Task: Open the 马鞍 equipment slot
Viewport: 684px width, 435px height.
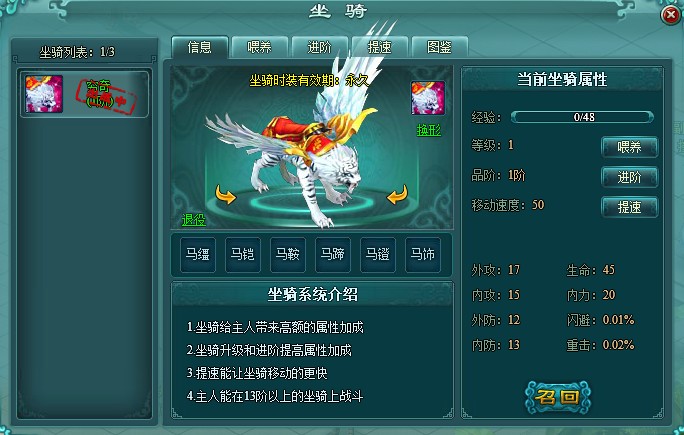Action: (x=288, y=255)
